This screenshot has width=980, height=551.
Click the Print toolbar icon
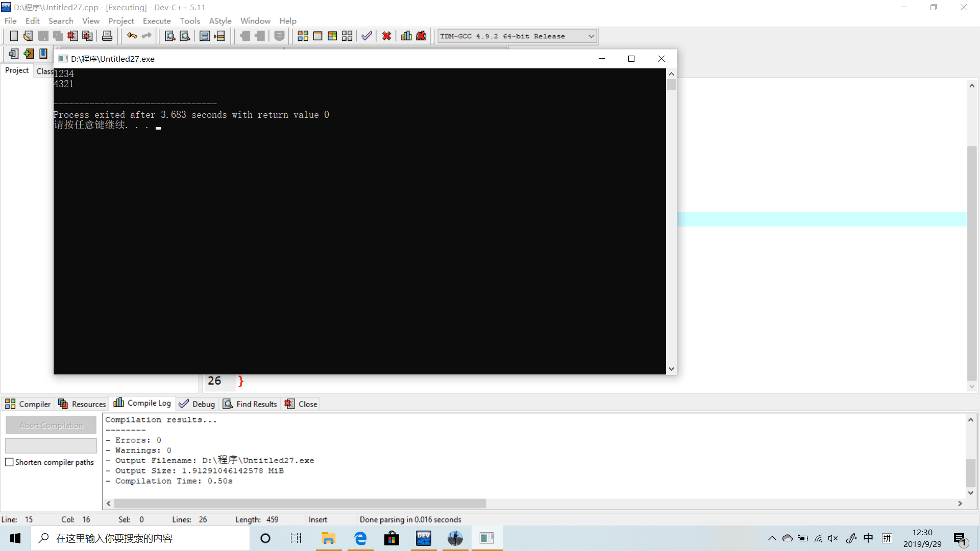pyautogui.click(x=107, y=36)
